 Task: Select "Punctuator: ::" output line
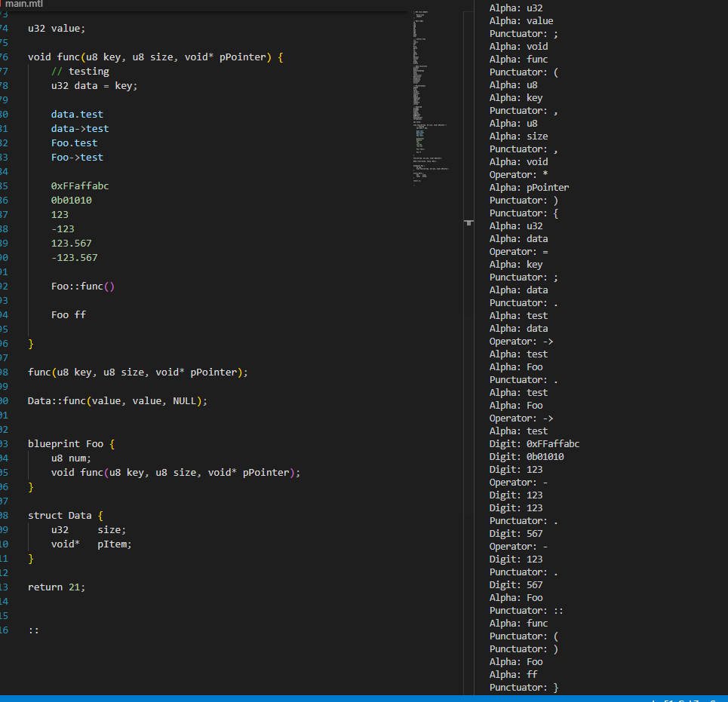(x=526, y=611)
